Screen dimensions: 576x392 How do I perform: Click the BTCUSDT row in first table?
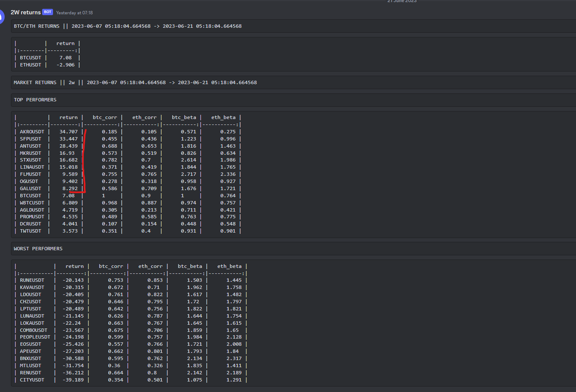point(47,58)
